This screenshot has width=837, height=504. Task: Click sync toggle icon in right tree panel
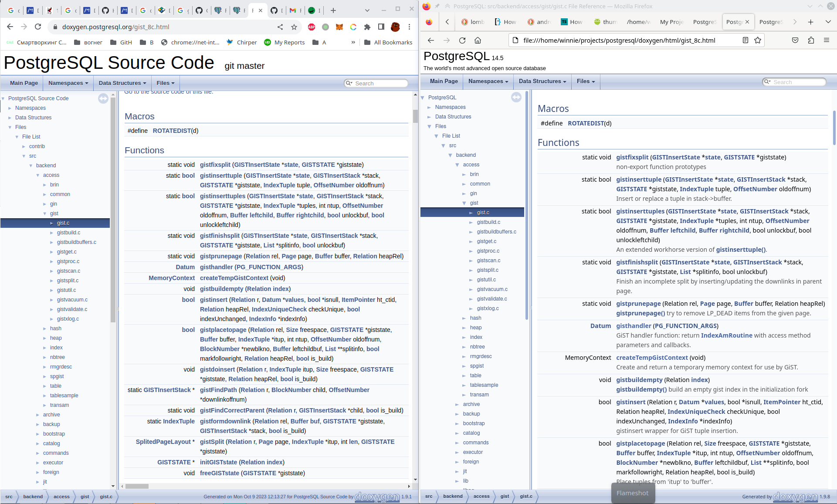[x=516, y=98]
